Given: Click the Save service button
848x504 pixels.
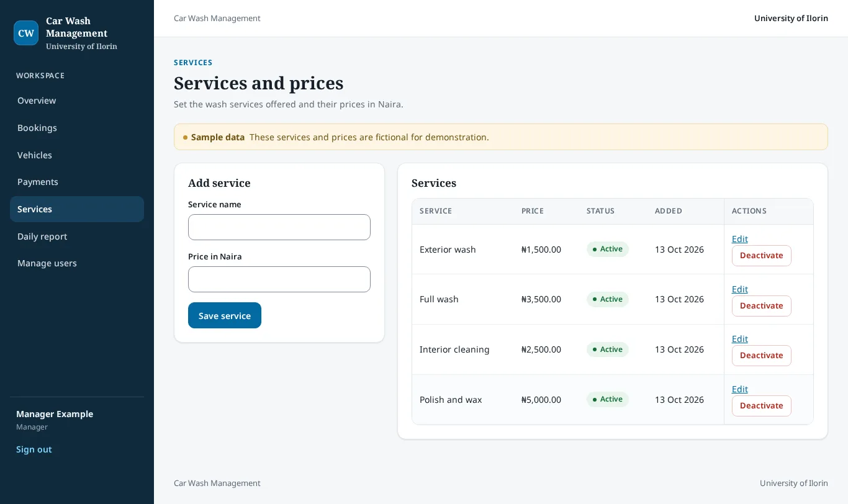Looking at the screenshot, I should click(x=225, y=315).
